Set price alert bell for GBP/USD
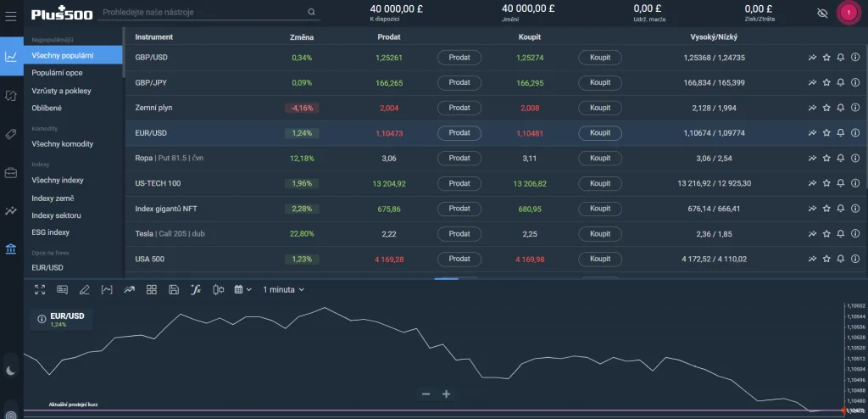This screenshot has width=868, height=419. coord(841,58)
